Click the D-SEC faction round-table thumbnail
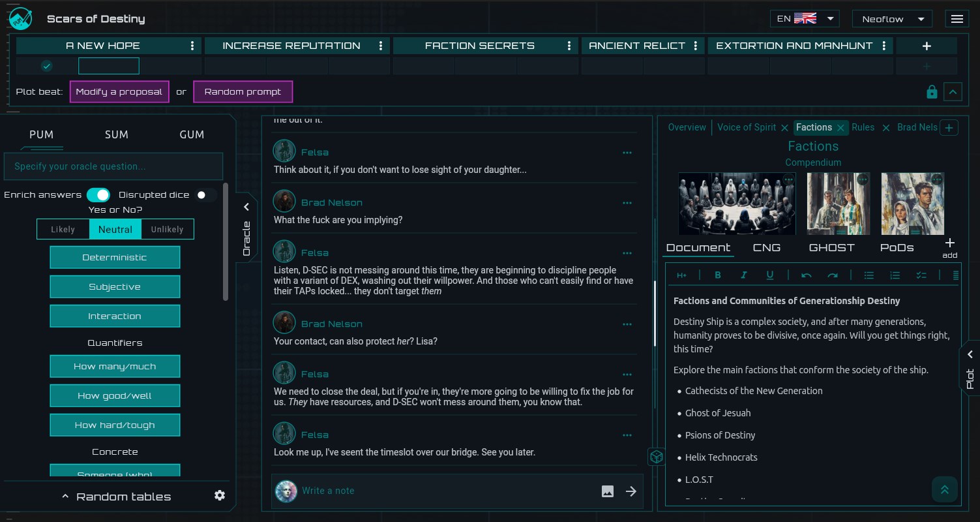Screen dimensions: 980x522 736,203
